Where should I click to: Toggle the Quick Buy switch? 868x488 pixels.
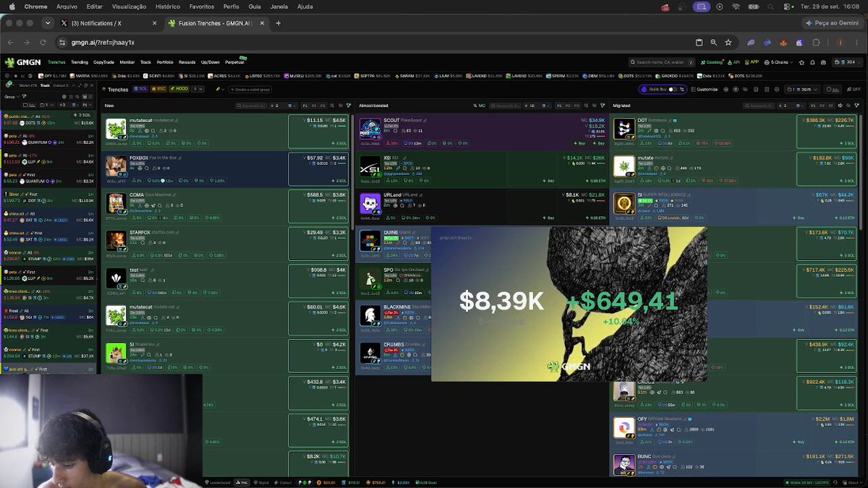pos(673,89)
